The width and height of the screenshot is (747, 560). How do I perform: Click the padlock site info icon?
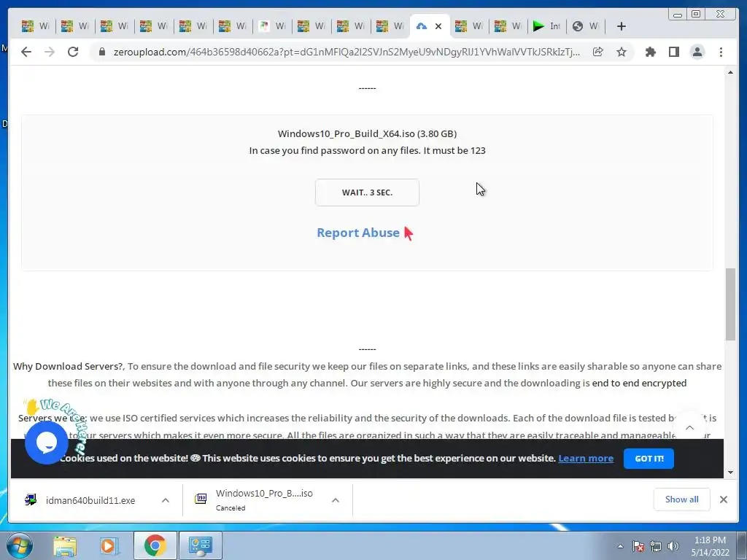[101, 52]
